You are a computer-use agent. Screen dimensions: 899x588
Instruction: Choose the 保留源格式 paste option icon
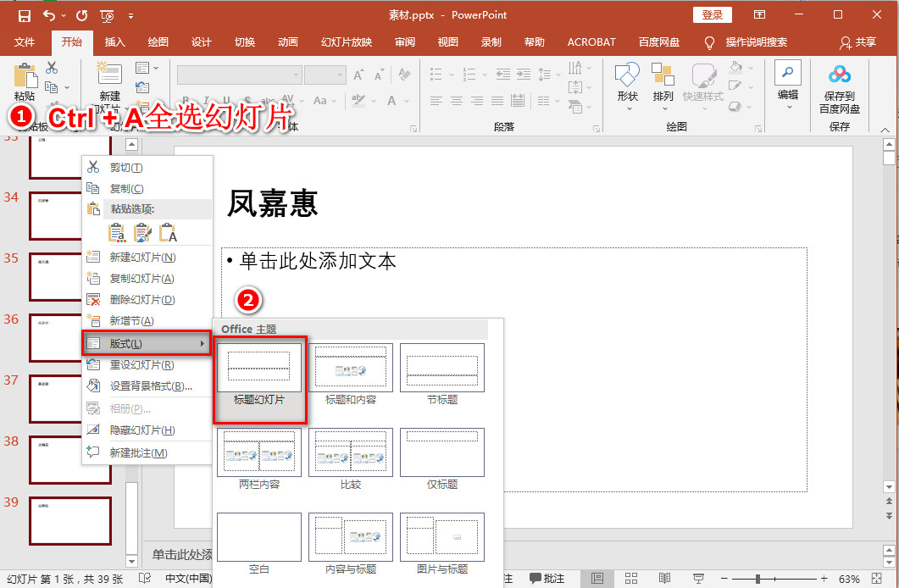click(116, 232)
